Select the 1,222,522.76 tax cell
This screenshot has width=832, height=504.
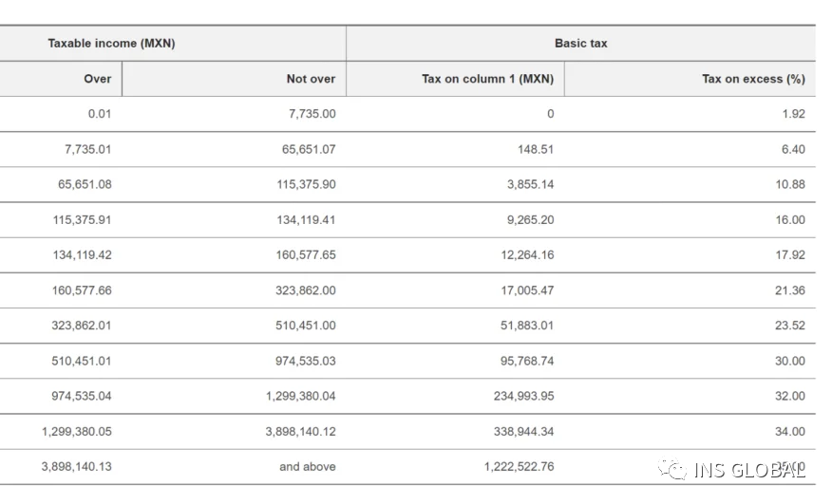[519, 466]
